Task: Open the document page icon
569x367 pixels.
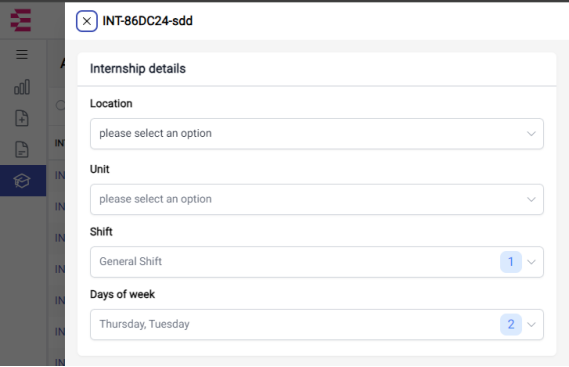Action: click(x=22, y=150)
